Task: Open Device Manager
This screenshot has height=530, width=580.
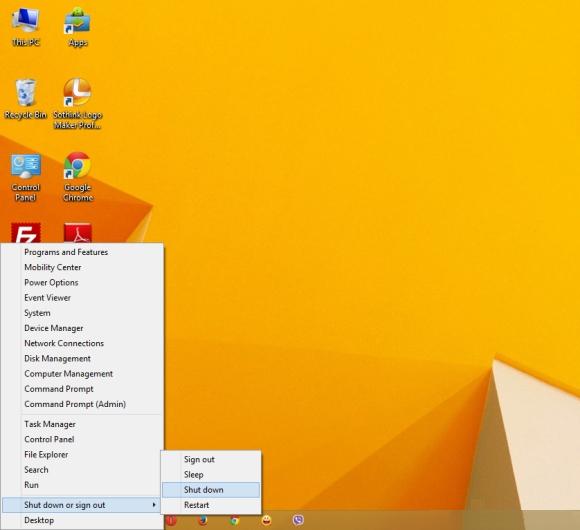Action: pyautogui.click(x=82, y=328)
